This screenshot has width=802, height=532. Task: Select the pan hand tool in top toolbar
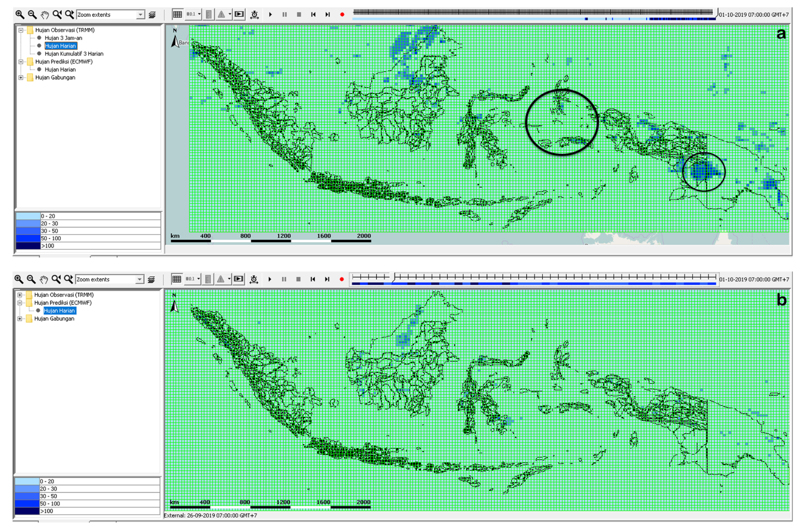click(x=45, y=14)
